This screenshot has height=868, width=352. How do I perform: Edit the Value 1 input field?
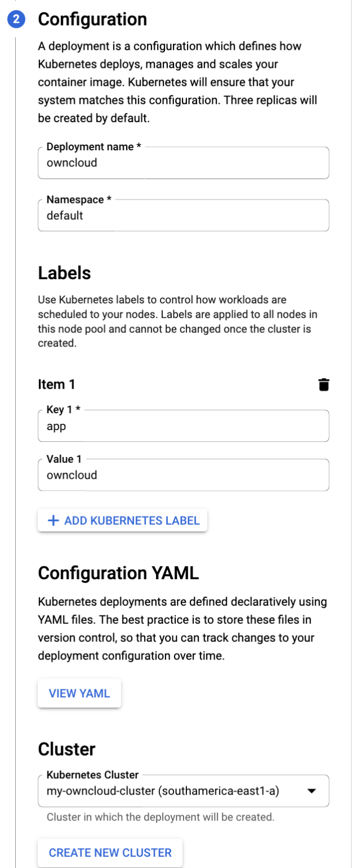[x=183, y=475]
